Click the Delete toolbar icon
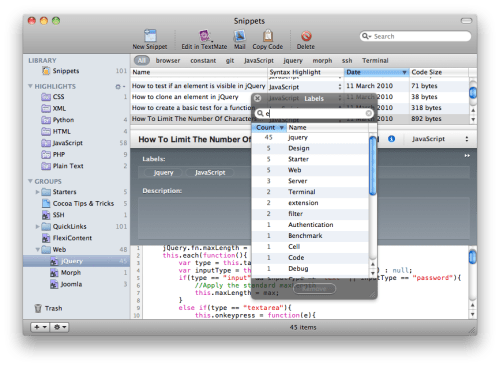Viewport: 500px width, 367px height. tap(306, 36)
